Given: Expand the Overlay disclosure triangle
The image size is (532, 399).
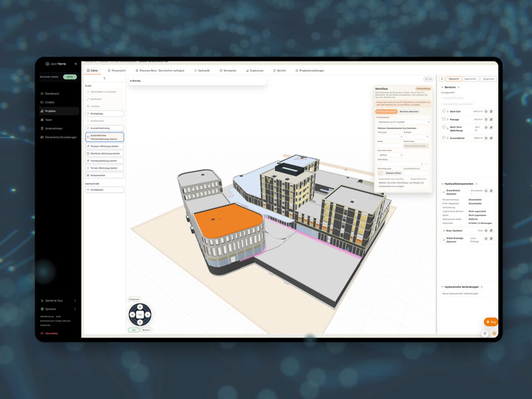Looking at the screenshot, I should pos(131,81).
